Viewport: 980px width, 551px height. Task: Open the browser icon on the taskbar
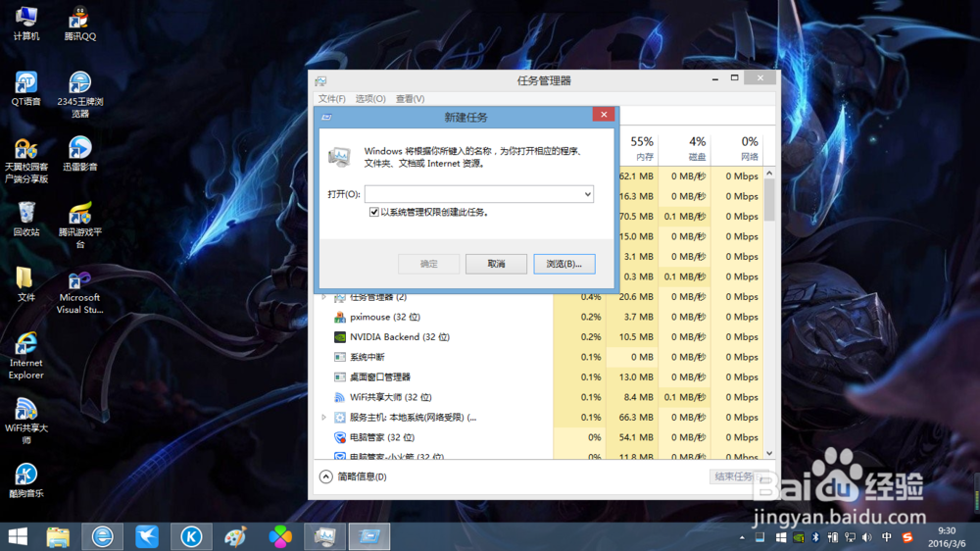click(x=103, y=536)
